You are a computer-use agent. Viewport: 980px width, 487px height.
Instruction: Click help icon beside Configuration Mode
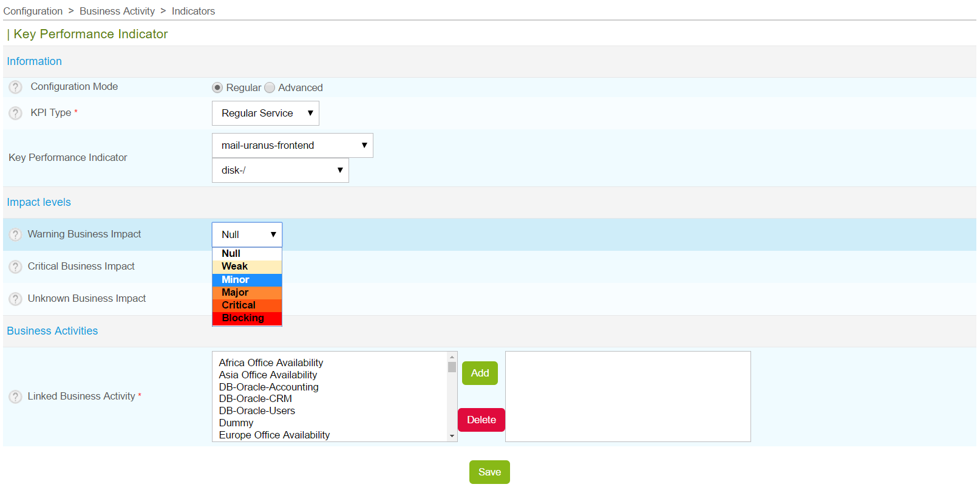pos(16,87)
